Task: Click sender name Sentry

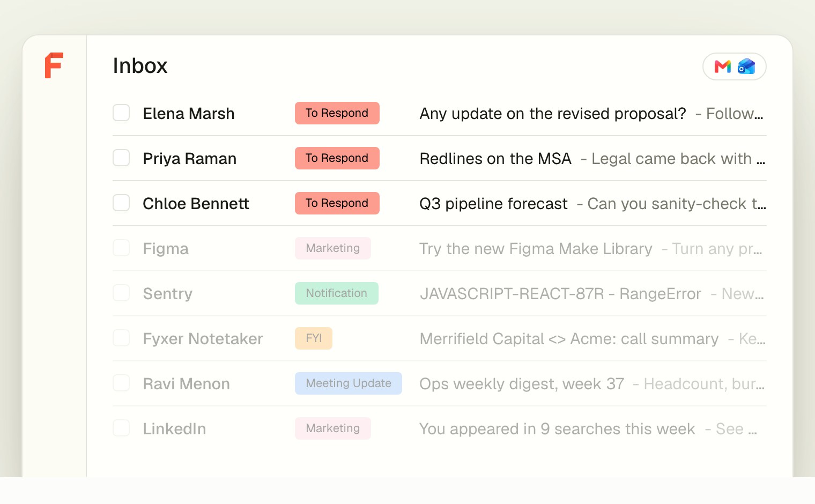Action: (167, 294)
